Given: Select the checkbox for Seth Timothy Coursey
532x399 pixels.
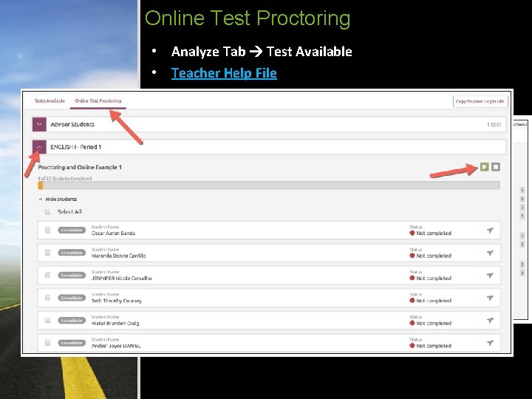Looking at the screenshot, I should 47,298.
